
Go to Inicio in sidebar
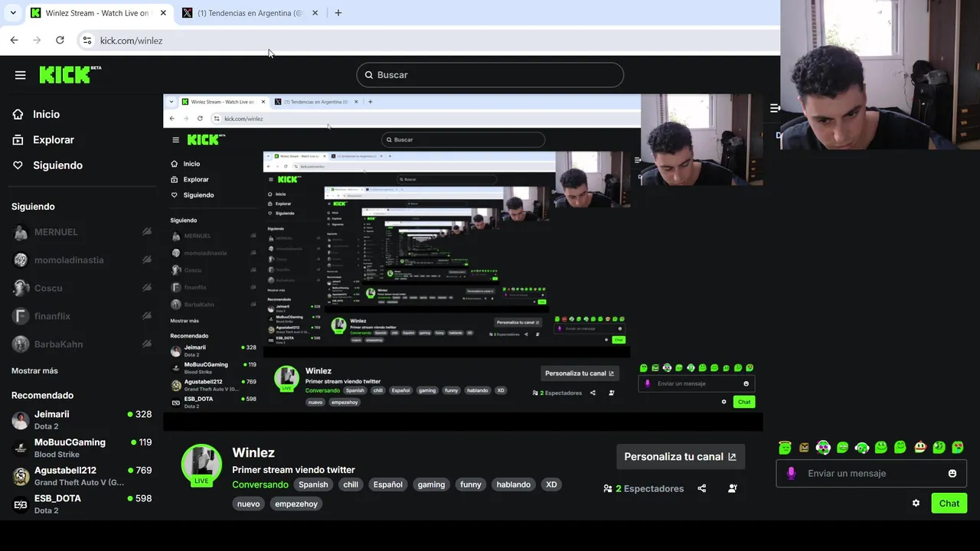46,114
